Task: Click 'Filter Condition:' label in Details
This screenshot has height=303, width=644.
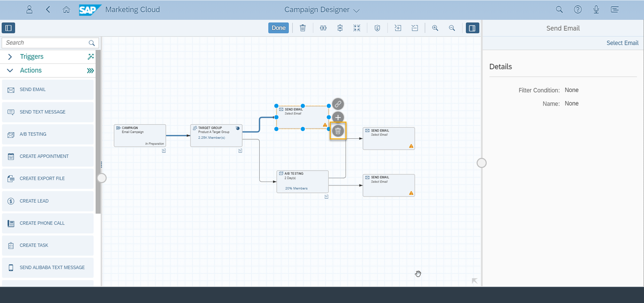Action: point(539,90)
